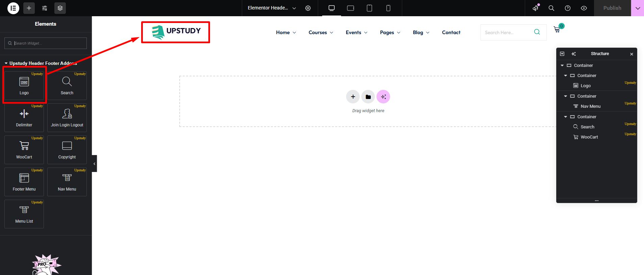Collapse the Elements panel with arrow handle
Image resolution: width=644 pixels, height=275 pixels.
(95, 164)
